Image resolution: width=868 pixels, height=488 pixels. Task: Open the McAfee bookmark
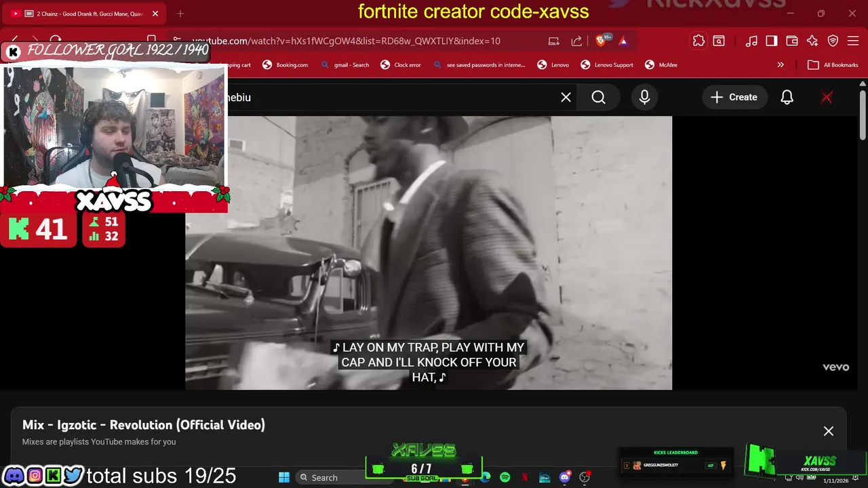point(660,65)
